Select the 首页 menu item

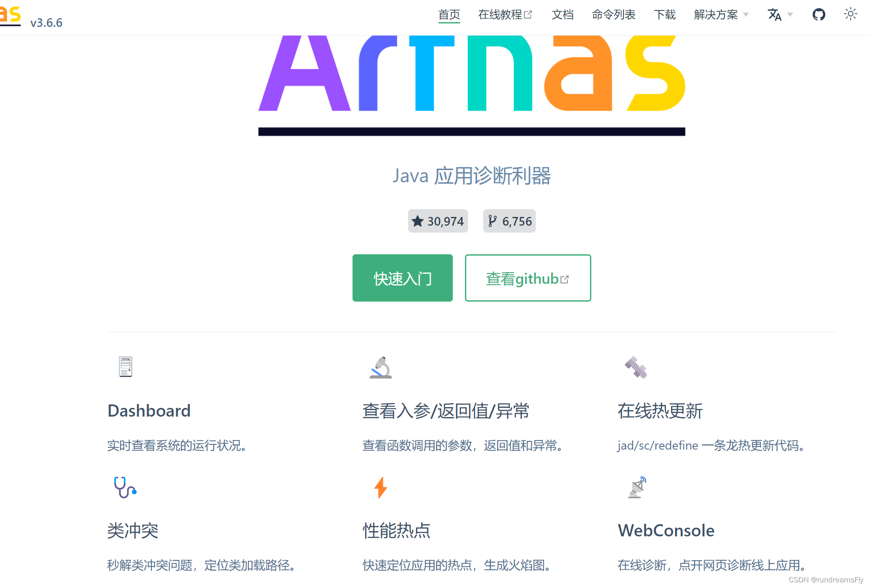coord(448,14)
